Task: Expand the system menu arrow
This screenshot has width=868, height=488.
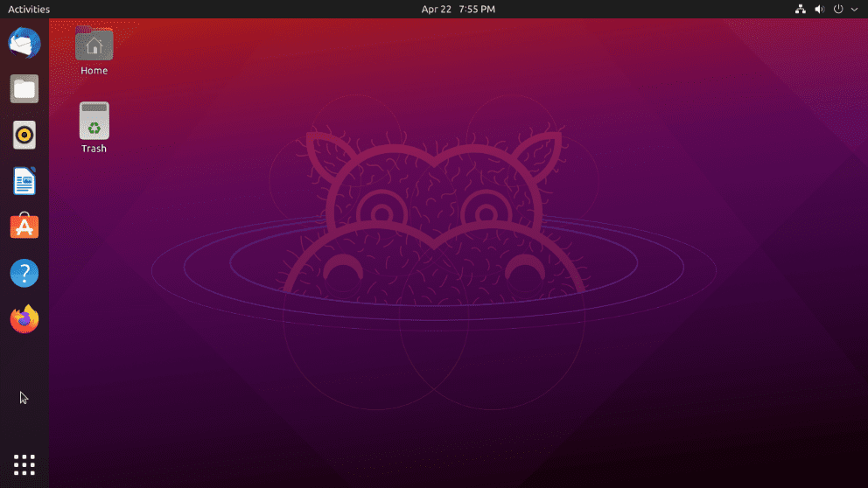Action: click(854, 9)
